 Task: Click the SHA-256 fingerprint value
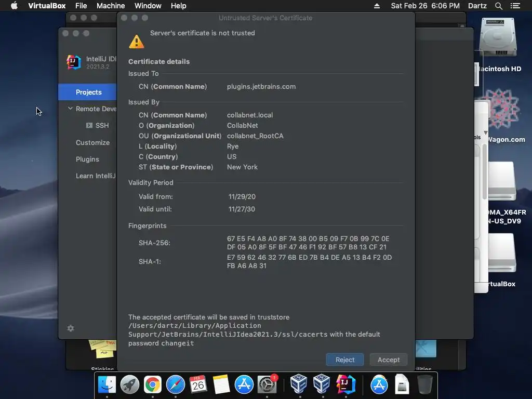coord(308,243)
